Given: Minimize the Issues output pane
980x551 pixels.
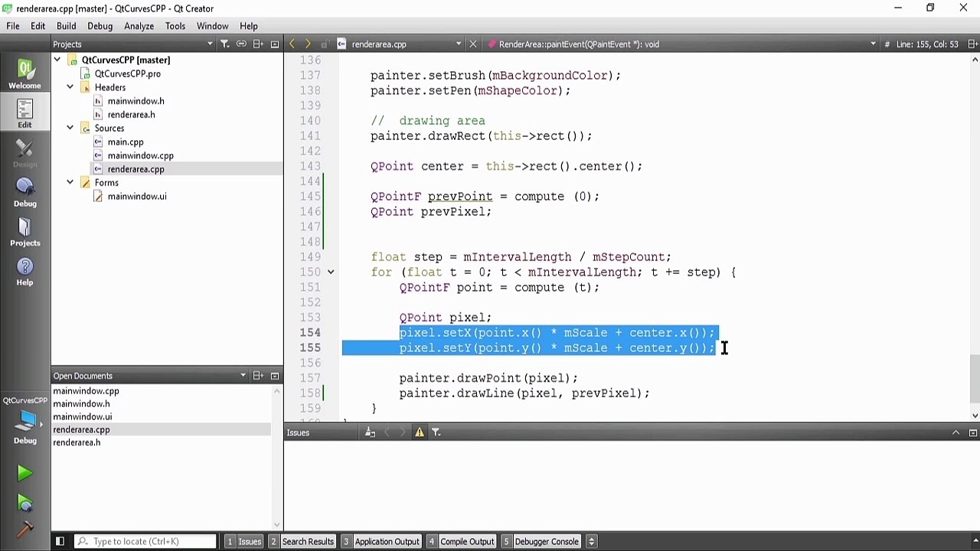Looking at the screenshot, I should tap(955, 433).
